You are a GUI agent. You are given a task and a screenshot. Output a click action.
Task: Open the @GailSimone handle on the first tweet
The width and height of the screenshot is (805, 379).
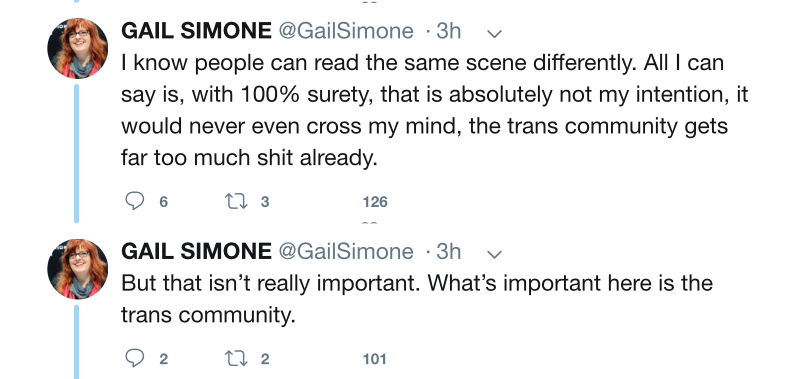tap(346, 32)
